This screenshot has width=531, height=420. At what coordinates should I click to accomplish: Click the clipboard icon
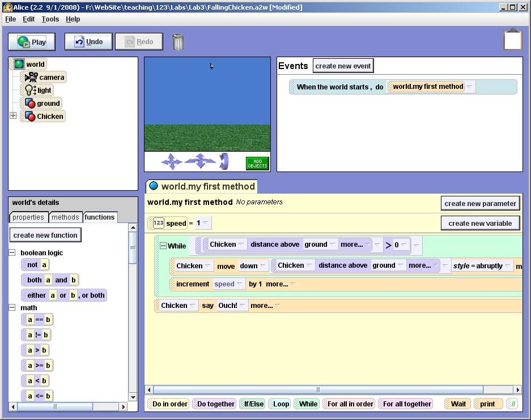tap(513, 40)
